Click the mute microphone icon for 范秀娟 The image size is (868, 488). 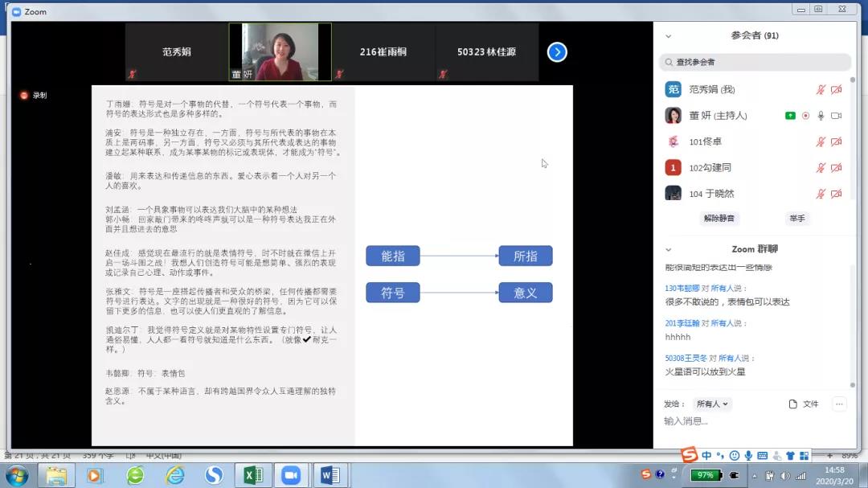pyautogui.click(x=821, y=90)
